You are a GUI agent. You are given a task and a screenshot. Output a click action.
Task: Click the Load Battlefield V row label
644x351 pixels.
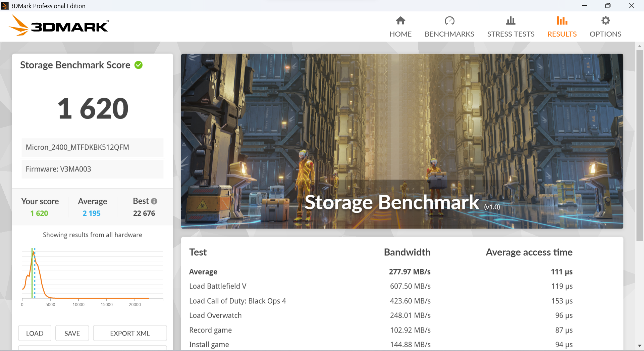[218, 286]
